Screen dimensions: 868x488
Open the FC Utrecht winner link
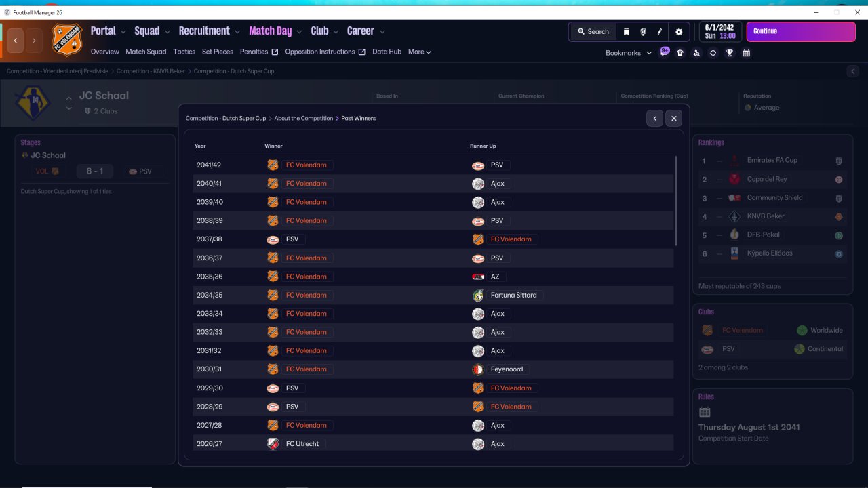click(x=302, y=444)
